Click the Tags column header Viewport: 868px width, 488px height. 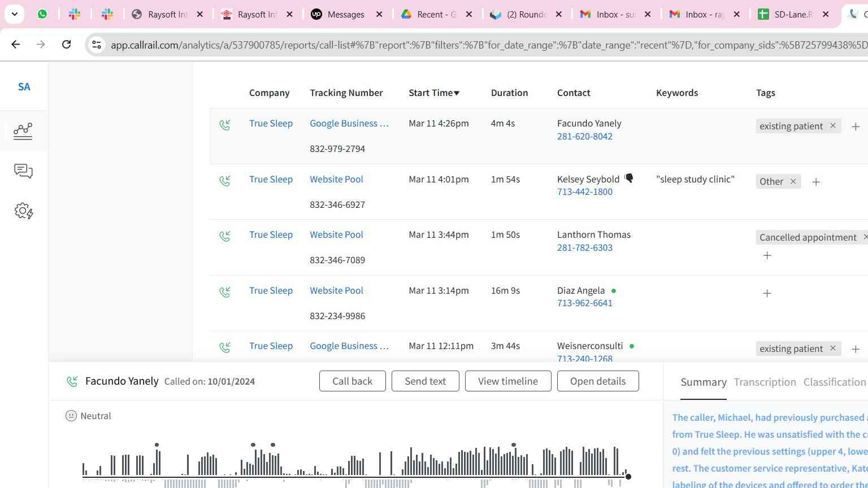[x=766, y=93]
